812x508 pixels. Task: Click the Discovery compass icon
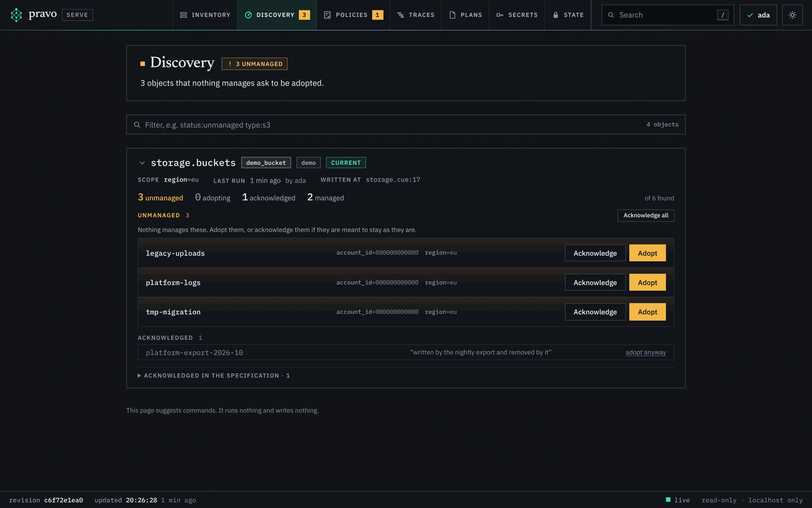(248, 15)
